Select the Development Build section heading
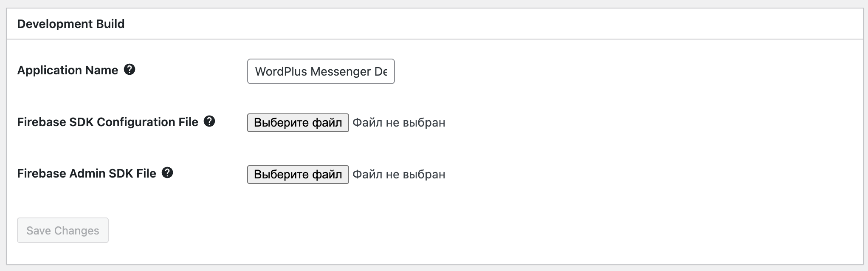This screenshot has height=271, width=868. (x=71, y=24)
